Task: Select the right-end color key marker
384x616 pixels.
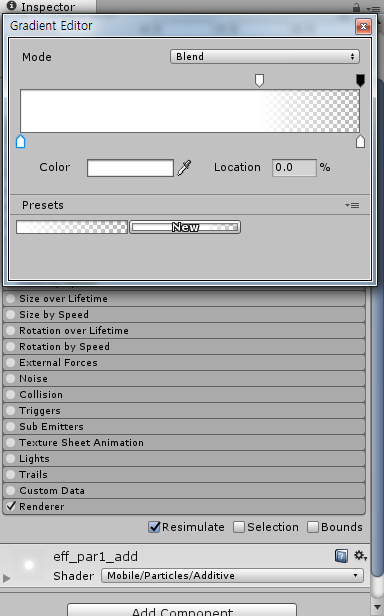Action: tap(360, 141)
